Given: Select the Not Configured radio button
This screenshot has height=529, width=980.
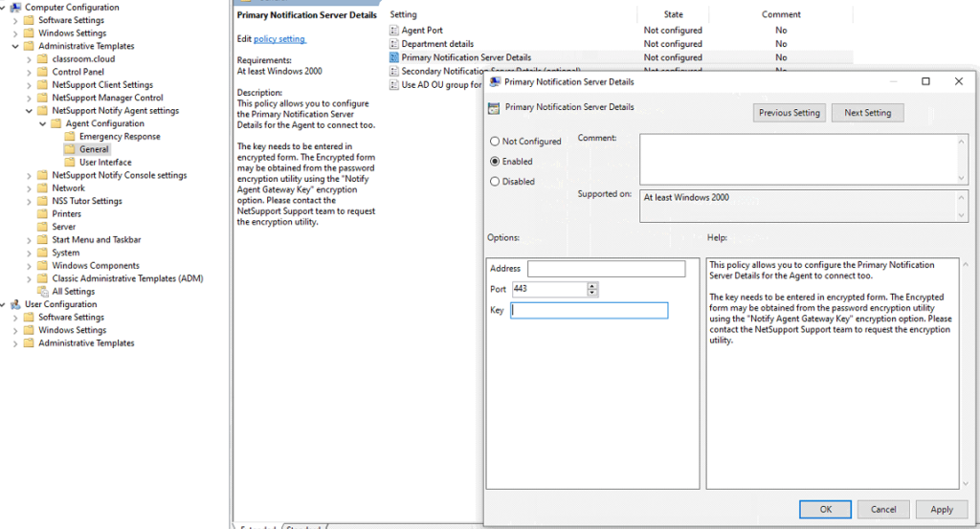Looking at the screenshot, I should 495,142.
